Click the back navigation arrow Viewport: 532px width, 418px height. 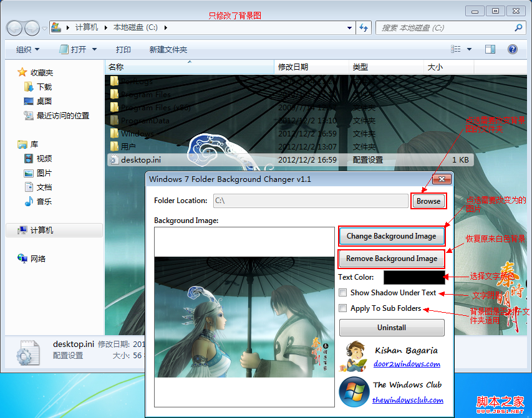[13, 27]
